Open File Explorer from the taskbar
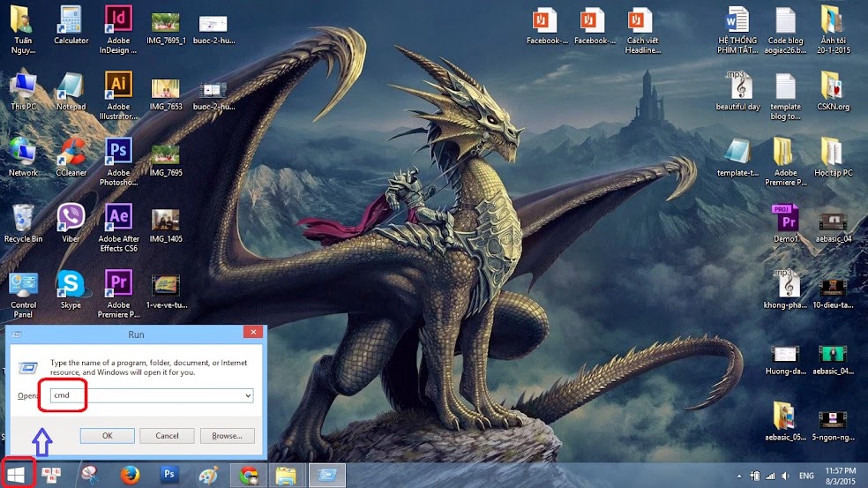 coord(286,476)
